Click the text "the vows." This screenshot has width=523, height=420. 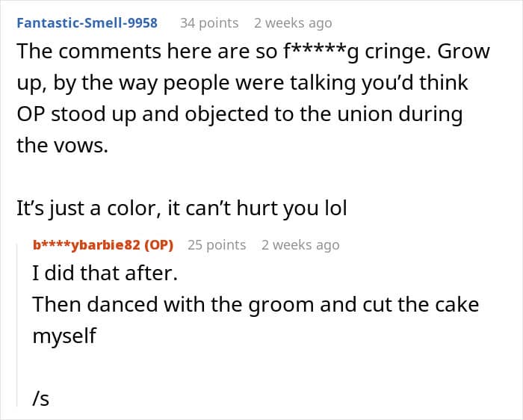62,146
